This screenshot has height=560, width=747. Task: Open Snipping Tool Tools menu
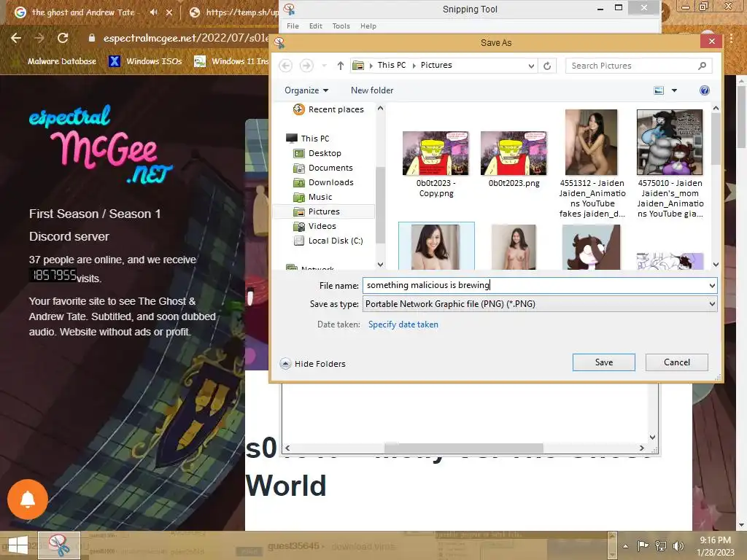point(341,26)
